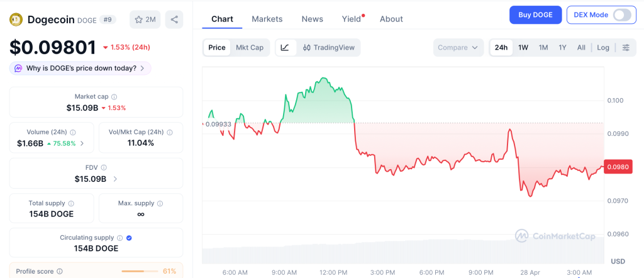This screenshot has width=644, height=278.
Task: Open 'Why is DOGE's price down today?'
Action: [x=80, y=68]
